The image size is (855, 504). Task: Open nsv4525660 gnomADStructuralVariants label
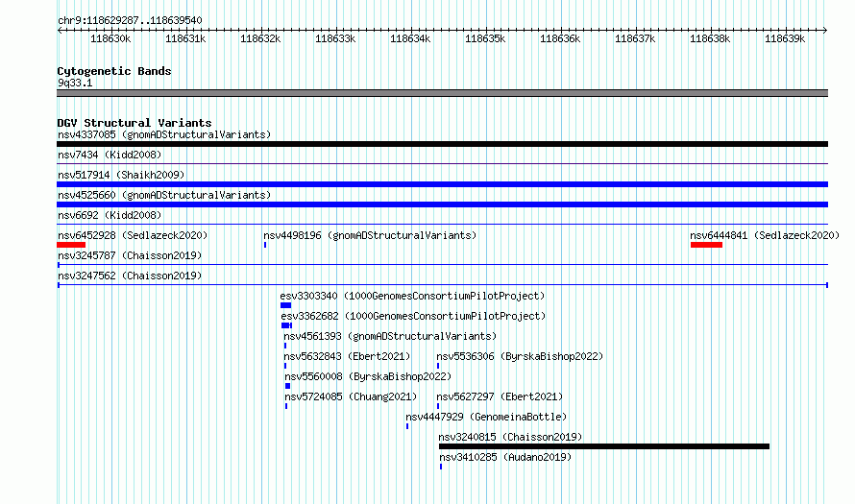(x=164, y=195)
